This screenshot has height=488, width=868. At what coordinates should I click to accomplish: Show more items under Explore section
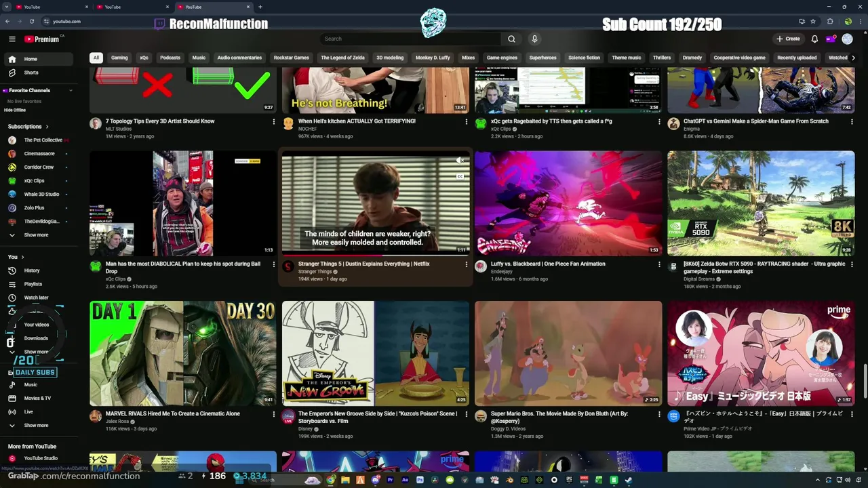[40, 426]
